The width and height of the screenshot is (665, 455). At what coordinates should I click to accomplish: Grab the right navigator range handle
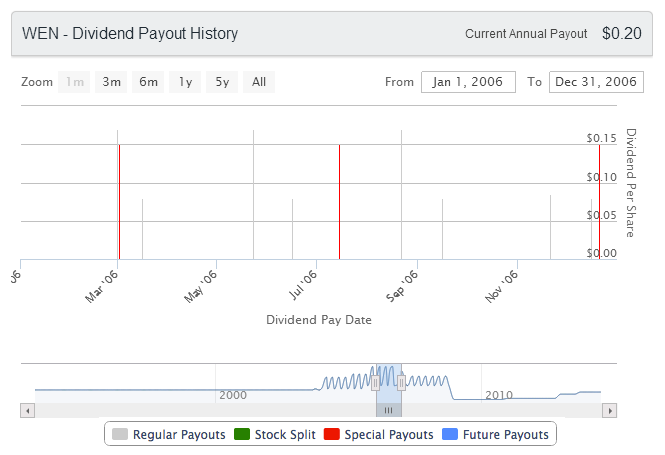coord(401,383)
